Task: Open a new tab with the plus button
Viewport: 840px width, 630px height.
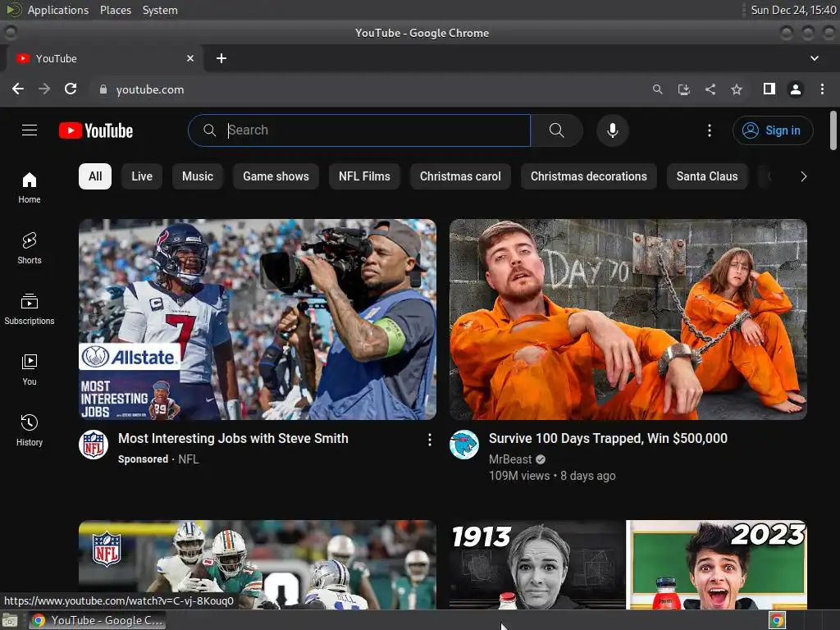Action: coord(221,58)
